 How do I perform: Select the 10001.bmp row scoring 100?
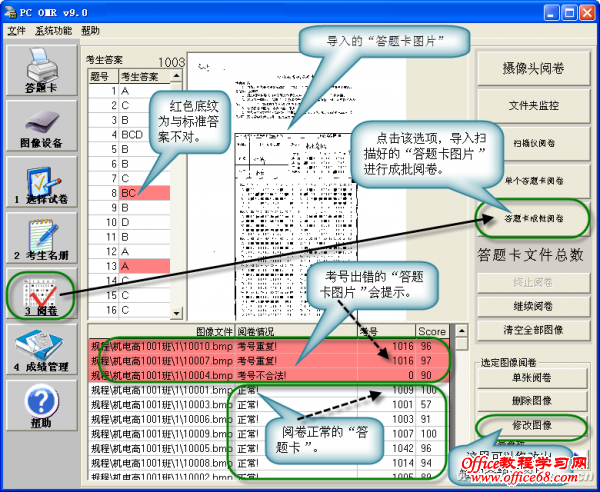click(269, 390)
